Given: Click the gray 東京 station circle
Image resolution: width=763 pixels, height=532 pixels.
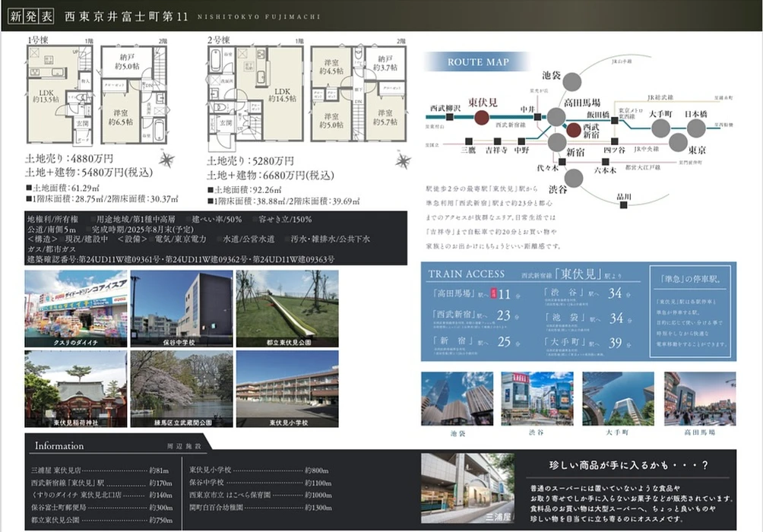Looking at the screenshot, I should (678, 142).
